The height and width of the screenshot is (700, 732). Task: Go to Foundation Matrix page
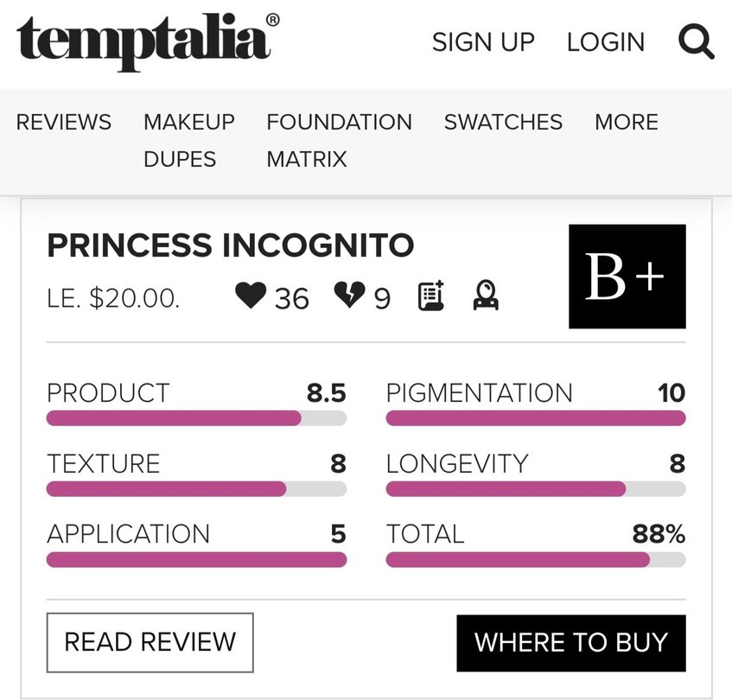(x=339, y=140)
